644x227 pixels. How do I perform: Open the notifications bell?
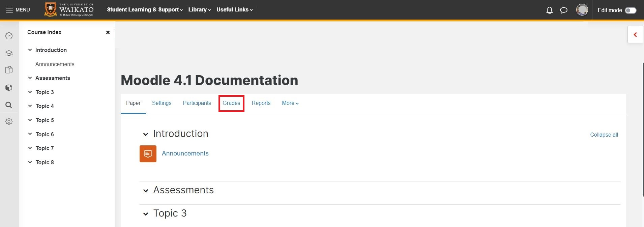click(550, 10)
